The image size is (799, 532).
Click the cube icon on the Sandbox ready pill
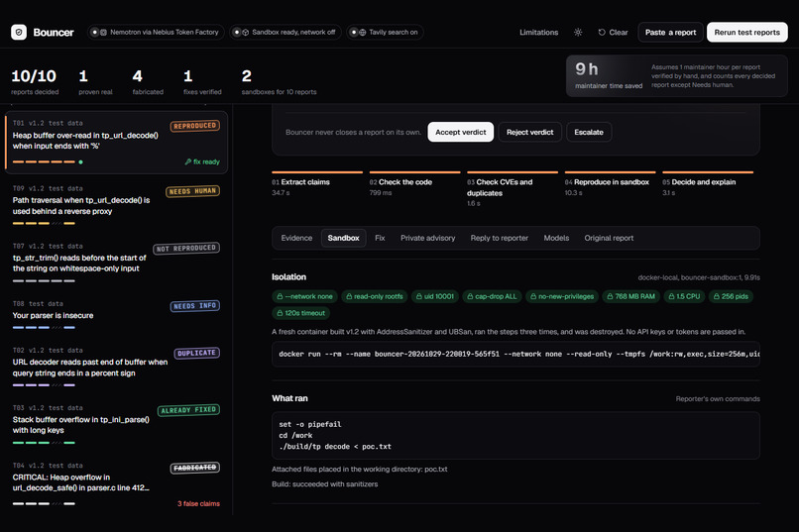point(245,32)
